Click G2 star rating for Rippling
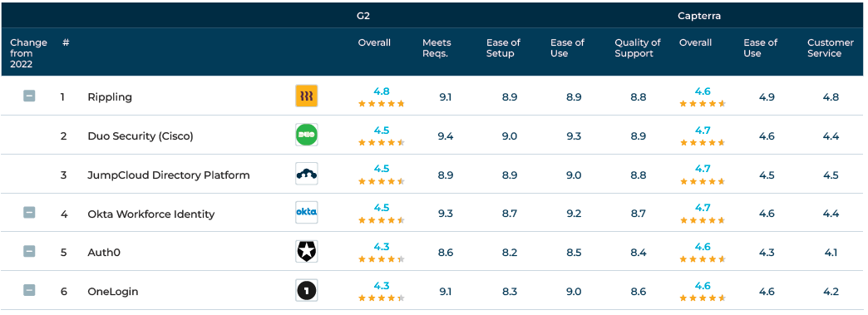This screenshot has width=868, height=315. [x=382, y=104]
